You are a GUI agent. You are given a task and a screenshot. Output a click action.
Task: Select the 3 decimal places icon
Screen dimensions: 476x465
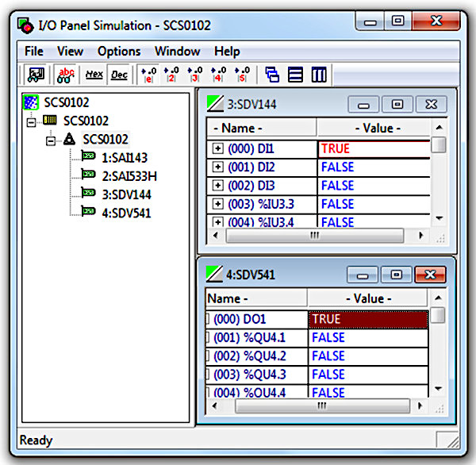[x=195, y=75]
